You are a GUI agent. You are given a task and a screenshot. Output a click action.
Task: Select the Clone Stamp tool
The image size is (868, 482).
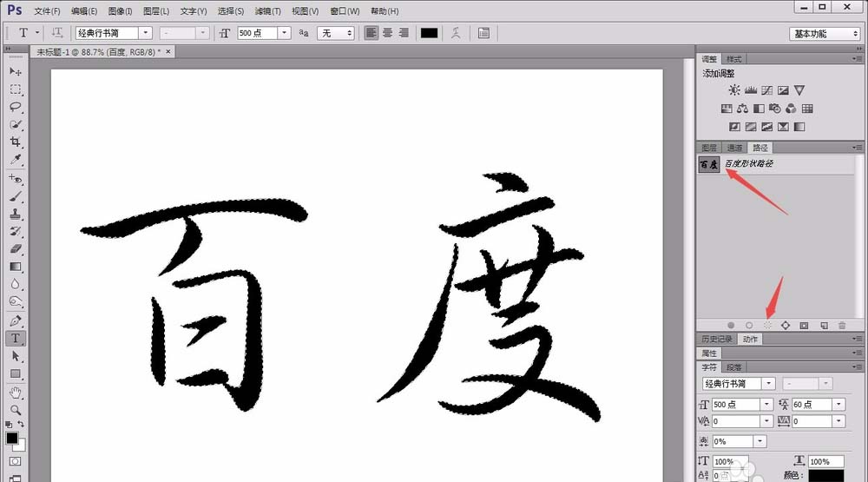(x=16, y=214)
